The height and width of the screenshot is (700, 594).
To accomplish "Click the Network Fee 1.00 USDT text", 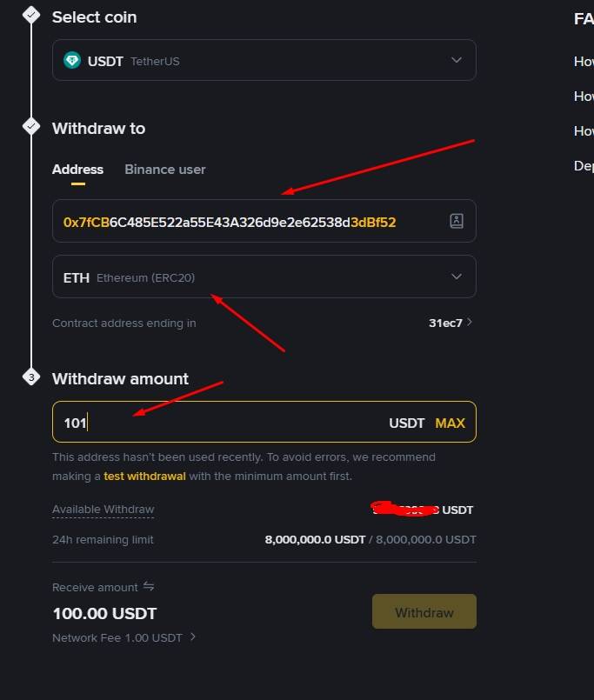I will click(117, 637).
